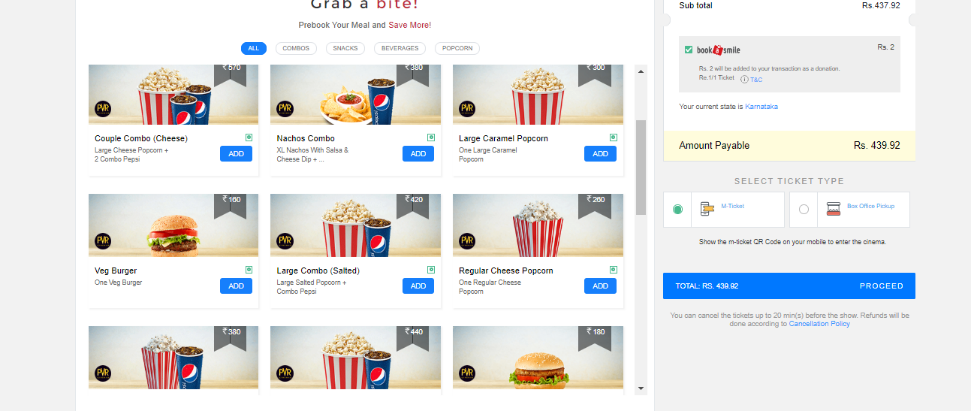Click the BookASmile logo
This screenshot has height=411, width=971.
click(x=718, y=50)
